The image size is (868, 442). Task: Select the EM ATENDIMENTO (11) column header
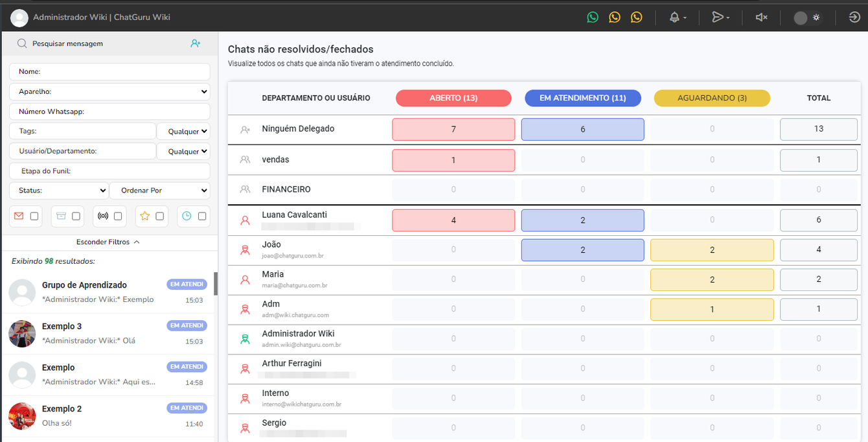coord(583,98)
